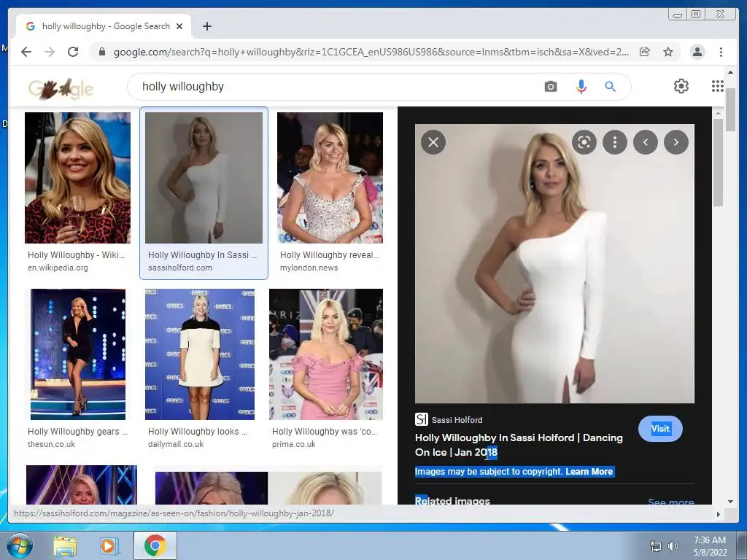
Task: Open the en.wikipedia.org image result
Action: click(x=77, y=178)
